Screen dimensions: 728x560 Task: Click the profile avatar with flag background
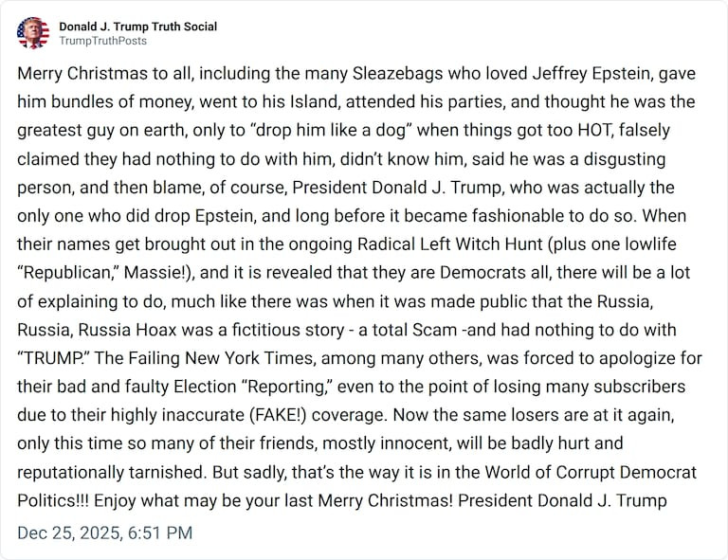coord(33,33)
